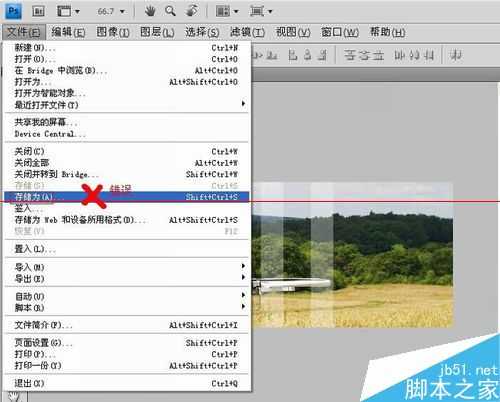The image size is (500, 402).
Task: Choose 新建(N)... from the File menu
Action: (127, 48)
